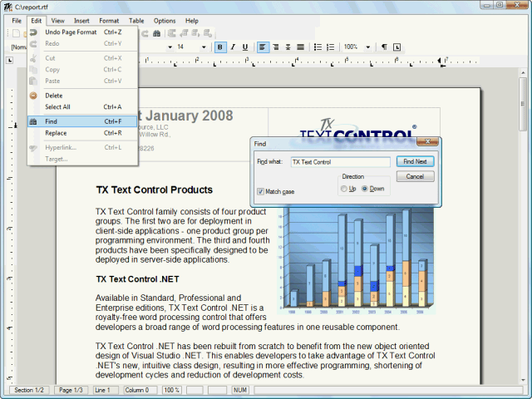Click the show paragraph marks (¶) icon
Screen dimensions: 532x399
384,47
